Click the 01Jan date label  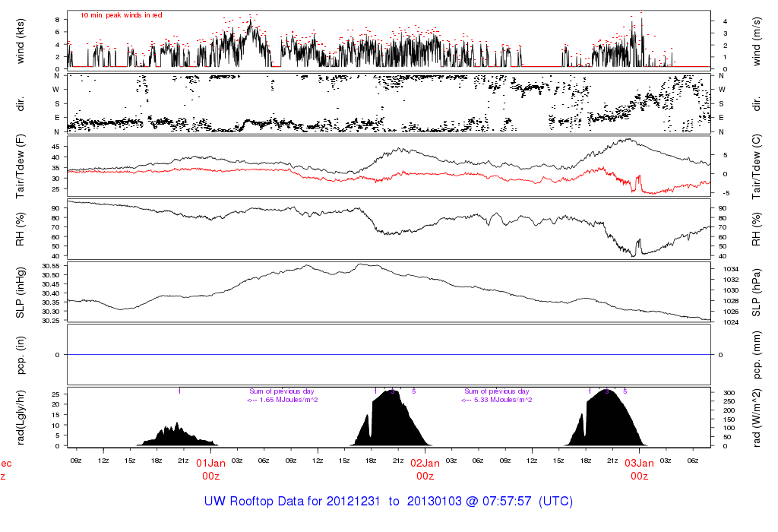coord(210,463)
